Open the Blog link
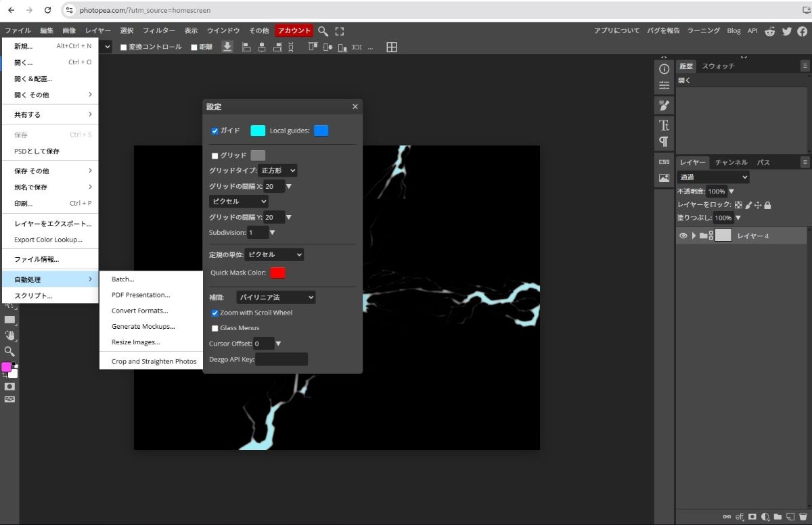This screenshot has width=812, height=525. click(734, 31)
